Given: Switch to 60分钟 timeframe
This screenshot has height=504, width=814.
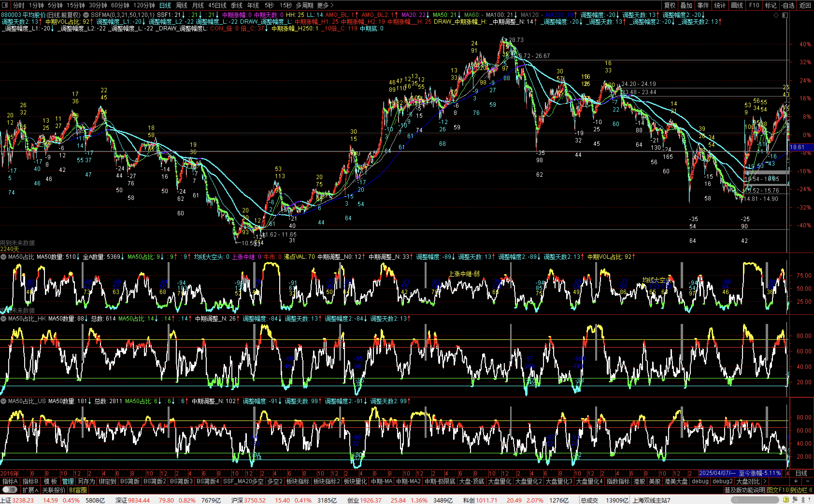Looking at the screenshot, I should point(120,5).
